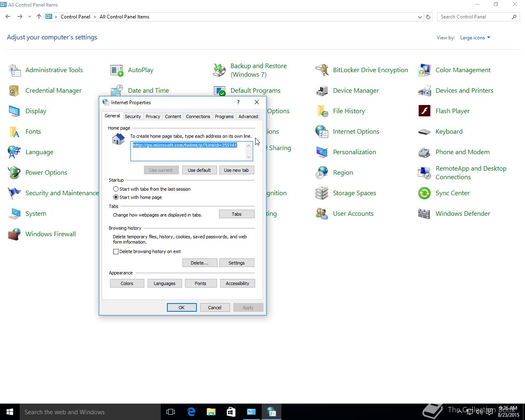Open the Phone and Modem icon
This screenshot has height=420, width=525.
(x=425, y=152)
